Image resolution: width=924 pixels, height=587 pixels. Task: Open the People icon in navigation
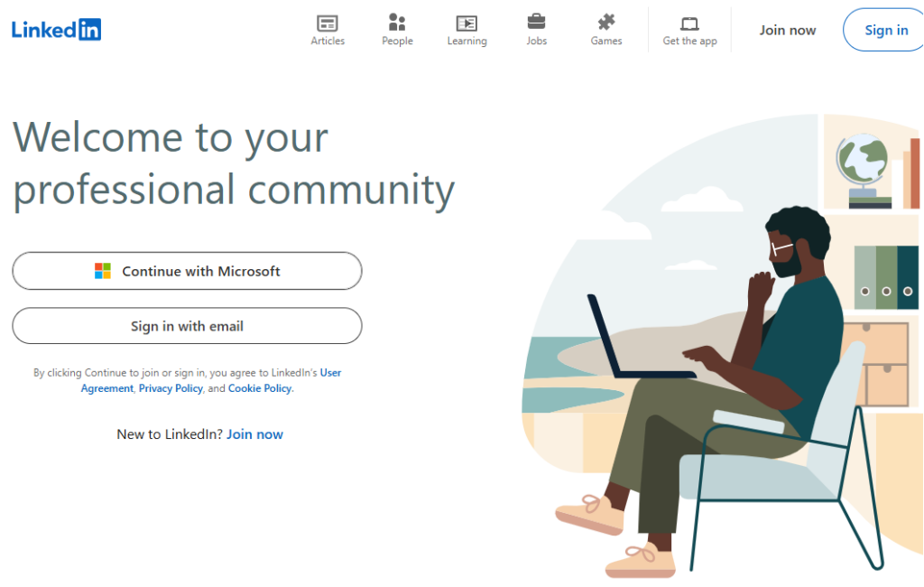(397, 23)
